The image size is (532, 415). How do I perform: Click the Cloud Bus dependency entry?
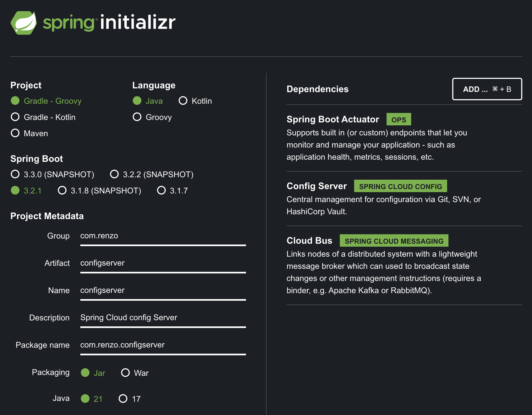pos(309,241)
